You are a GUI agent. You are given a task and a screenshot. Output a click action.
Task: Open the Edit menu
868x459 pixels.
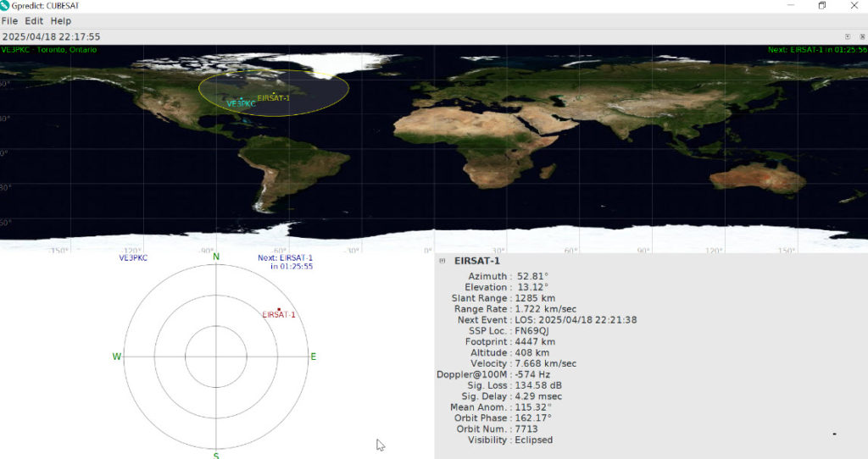point(34,20)
